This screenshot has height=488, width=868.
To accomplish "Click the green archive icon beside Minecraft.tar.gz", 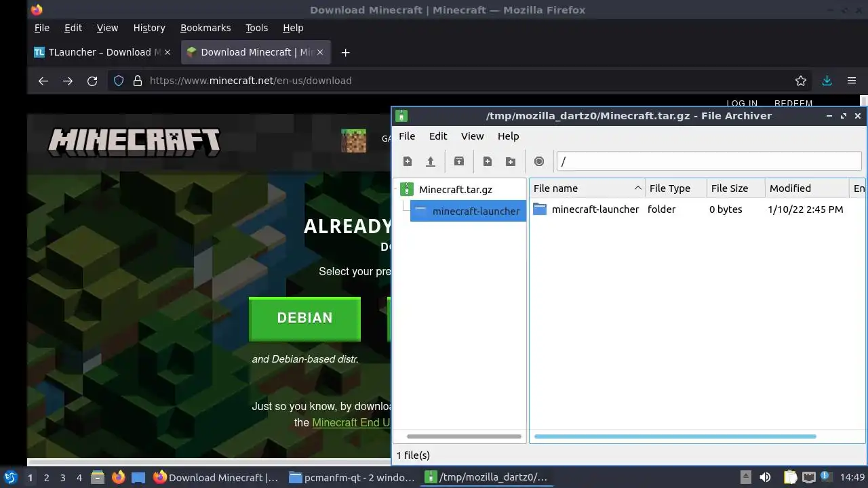I will tap(407, 189).
